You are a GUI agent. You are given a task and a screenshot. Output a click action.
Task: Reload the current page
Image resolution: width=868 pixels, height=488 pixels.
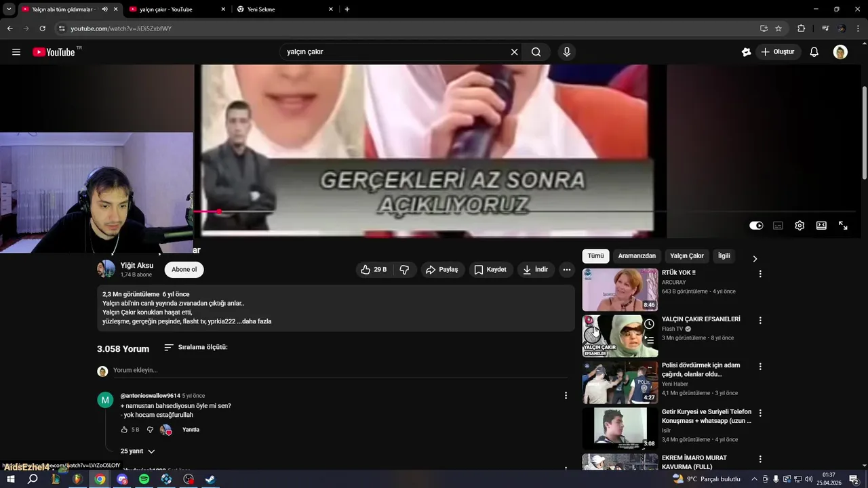point(42,28)
